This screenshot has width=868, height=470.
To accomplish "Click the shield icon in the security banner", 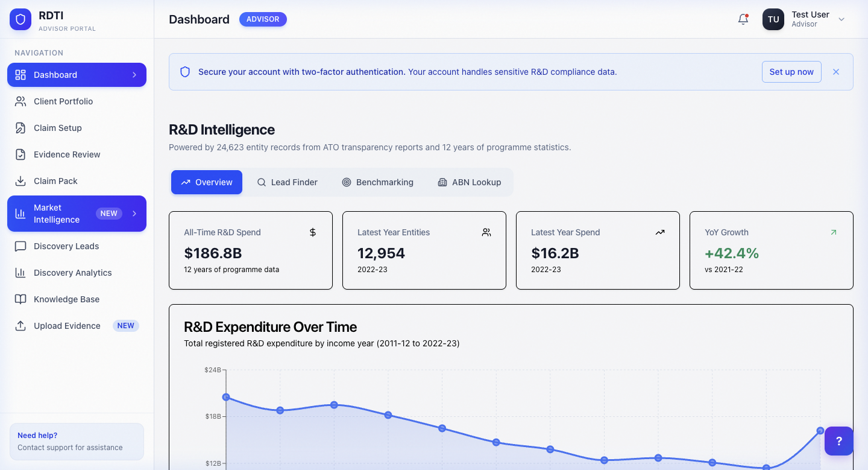I will 186,72.
